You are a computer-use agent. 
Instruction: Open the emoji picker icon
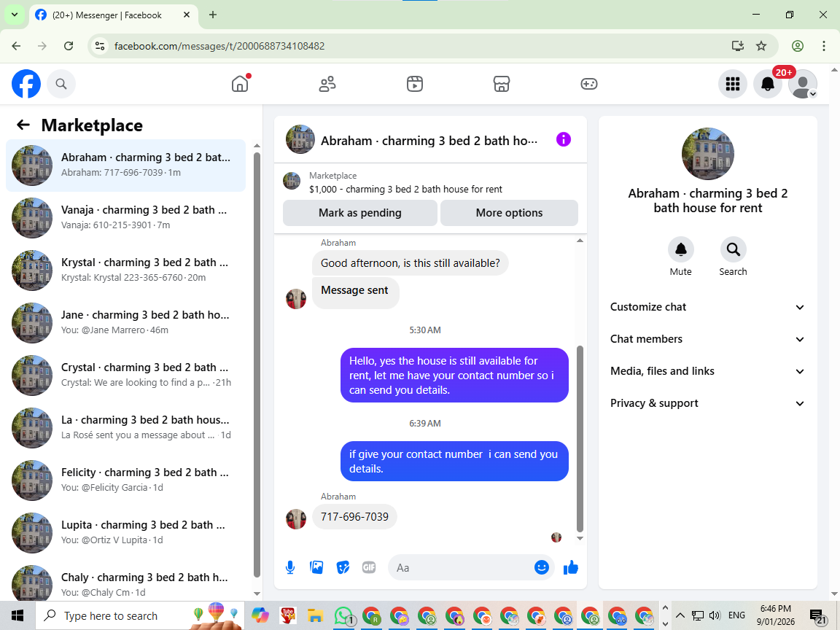[x=542, y=567]
